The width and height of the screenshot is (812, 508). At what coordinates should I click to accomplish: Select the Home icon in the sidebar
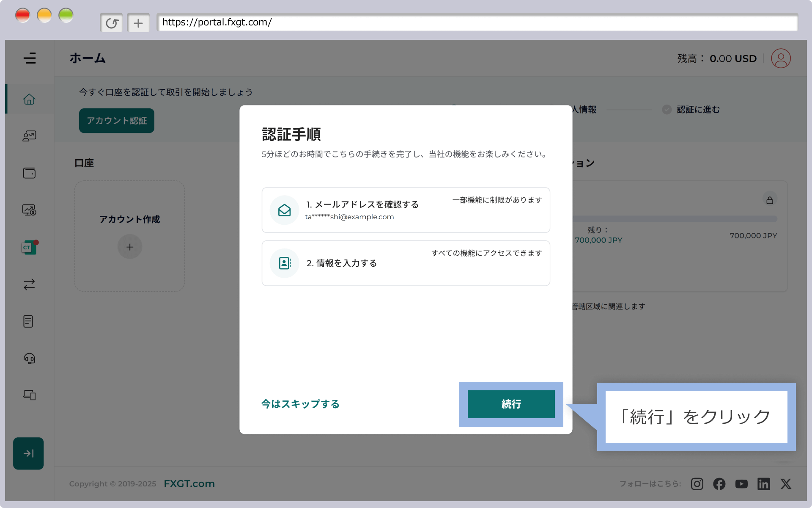coord(29,99)
